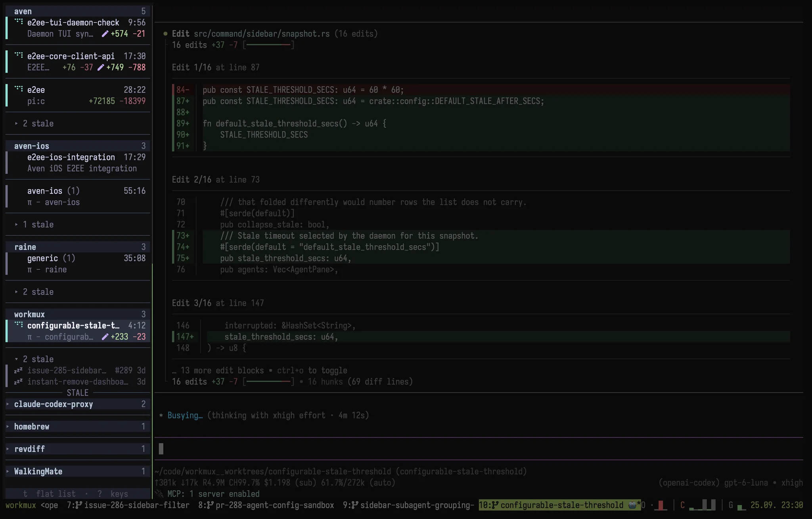
Task: Open keys help via the ? hint
Action: pos(113,494)
